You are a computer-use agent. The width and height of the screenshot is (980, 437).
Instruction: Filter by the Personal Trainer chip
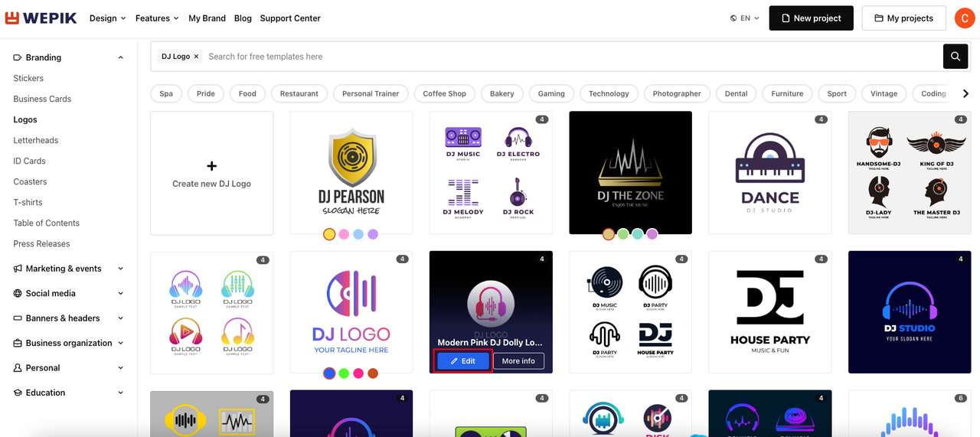pos(371,93)
